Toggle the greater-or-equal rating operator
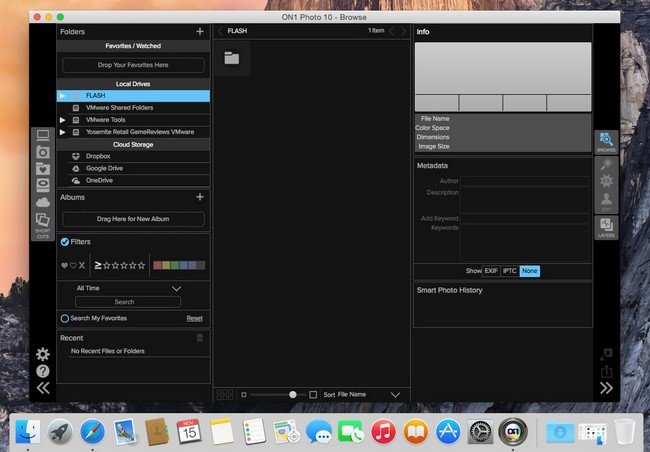Viewport: 650px width, 452px height. [x=98, y=265]
